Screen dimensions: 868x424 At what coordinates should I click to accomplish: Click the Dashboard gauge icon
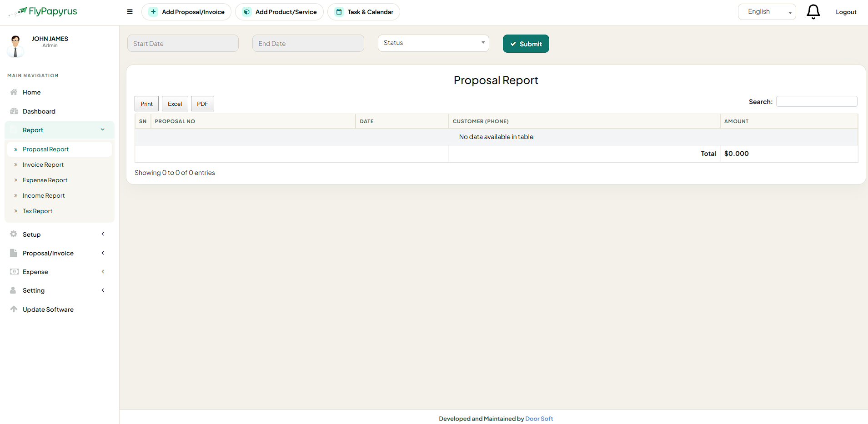(14, 111)
